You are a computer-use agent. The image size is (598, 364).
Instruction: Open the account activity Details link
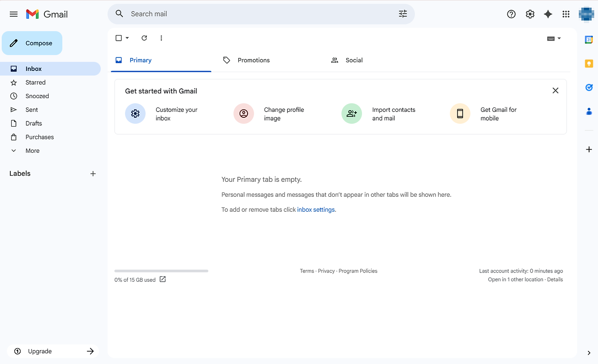555,279
